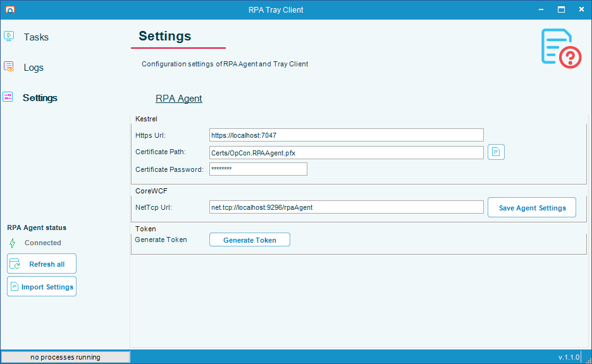The image size is (592, 364).
Task: Click the lightning bolt connection status icon
Action: pyautogui.click(x=13, y=243)
